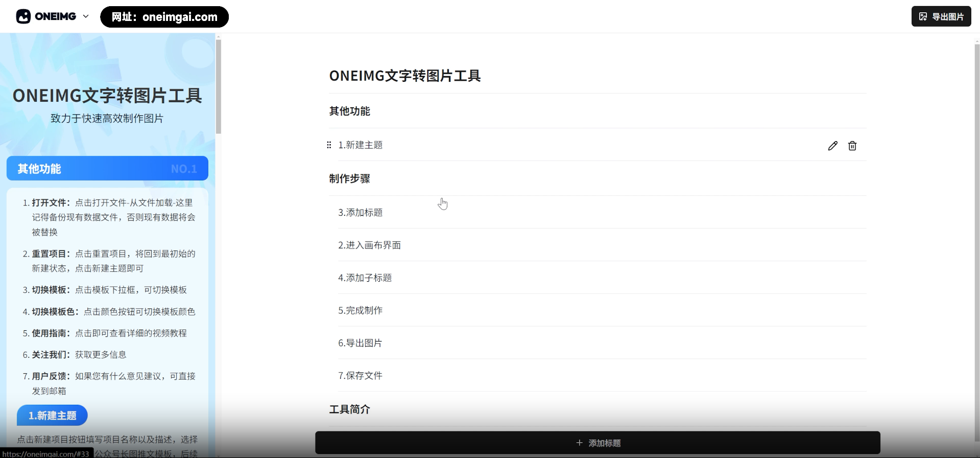
Task: Select the 3.添加标题 item
Action: pyautogui.click(x=602, y=212)
